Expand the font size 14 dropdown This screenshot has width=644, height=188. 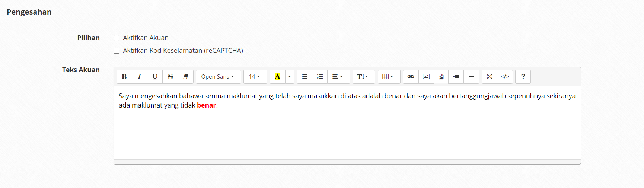(255, 77)
